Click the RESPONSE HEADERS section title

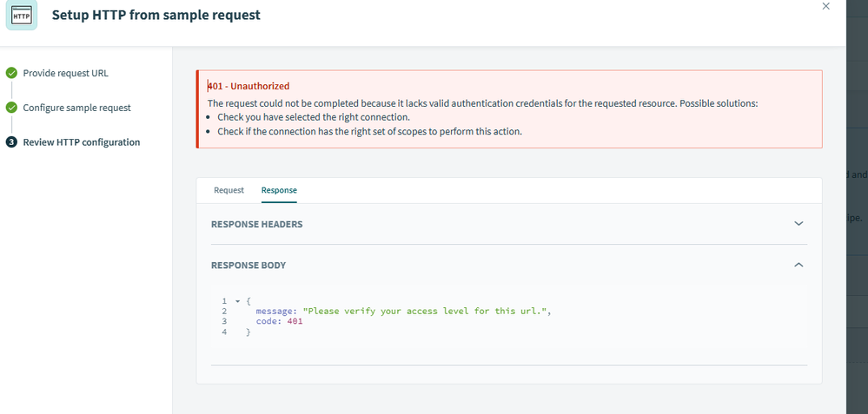[256, 224]
